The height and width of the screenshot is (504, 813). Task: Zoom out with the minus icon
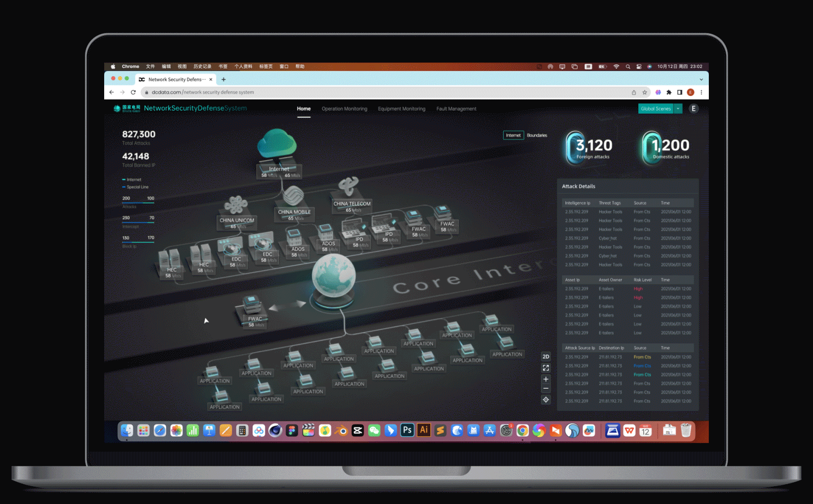click(x=546, y=389)
